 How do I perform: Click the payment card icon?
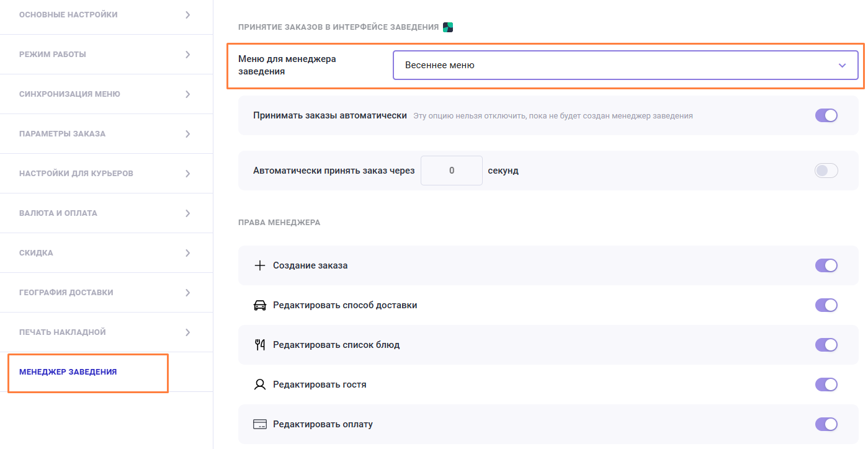[x=260, y=424]
